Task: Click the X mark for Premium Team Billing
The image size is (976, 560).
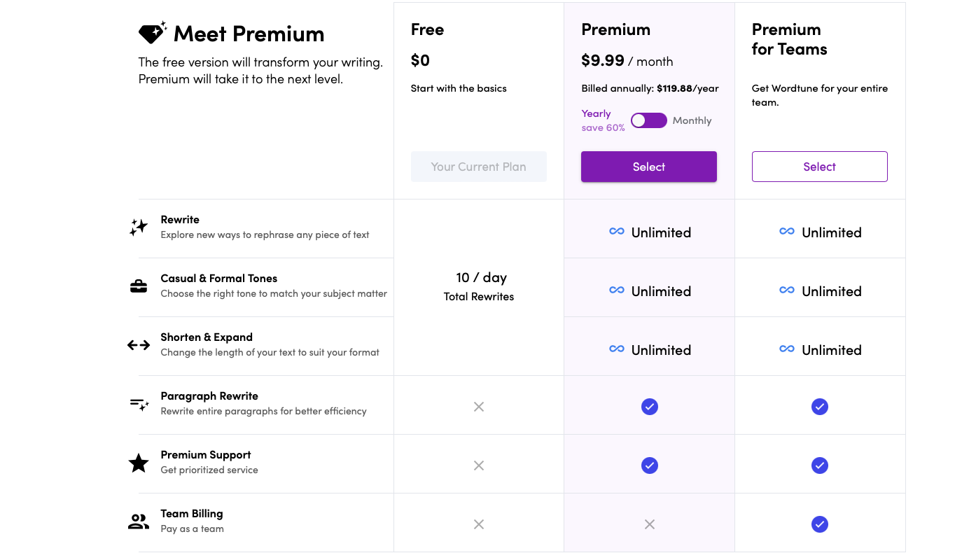Action: [x=650, y=524]
